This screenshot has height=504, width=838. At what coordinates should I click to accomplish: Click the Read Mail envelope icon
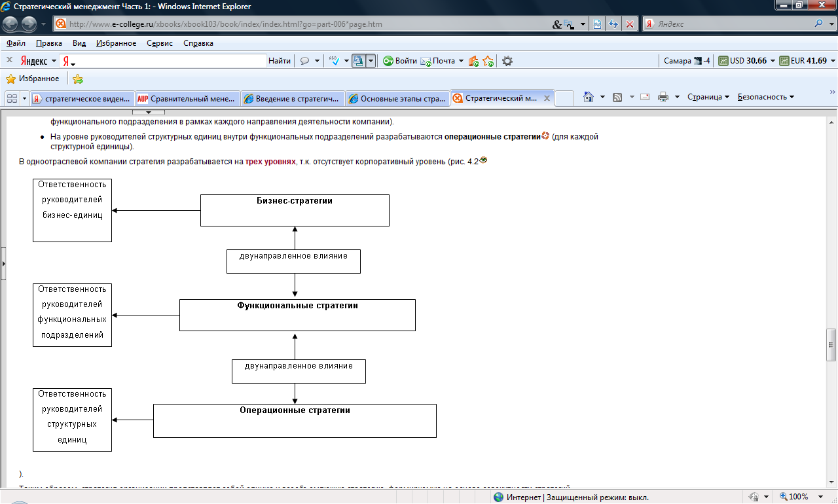(x=645, y=97)
